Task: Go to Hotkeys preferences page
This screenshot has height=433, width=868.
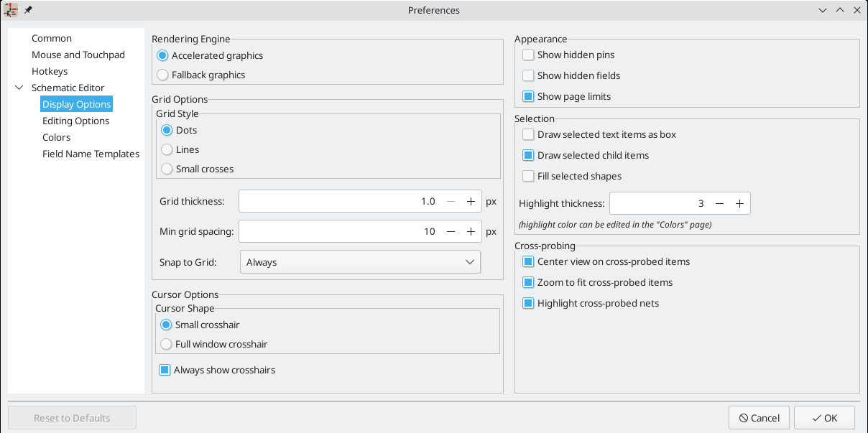Action: [x=50, y=72]
